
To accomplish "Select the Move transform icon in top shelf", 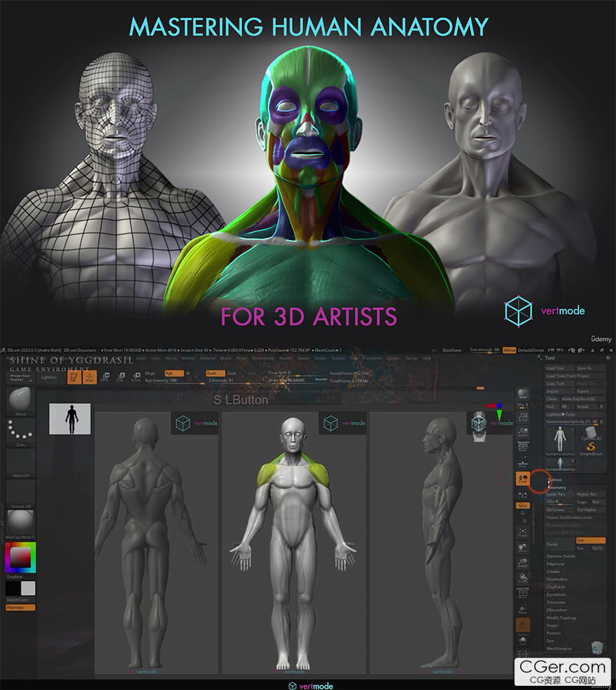I will click(105, 377).
